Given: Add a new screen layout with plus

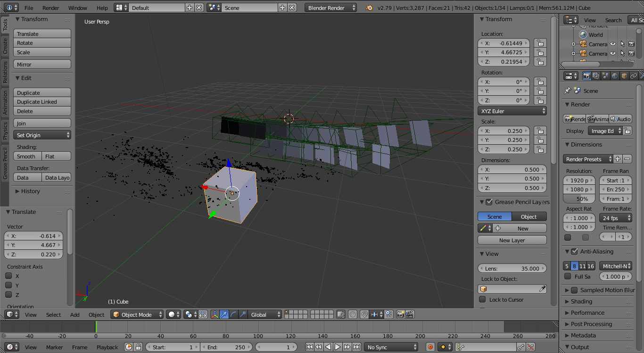Looking at the screenshot, I should [x=190, y=8].
